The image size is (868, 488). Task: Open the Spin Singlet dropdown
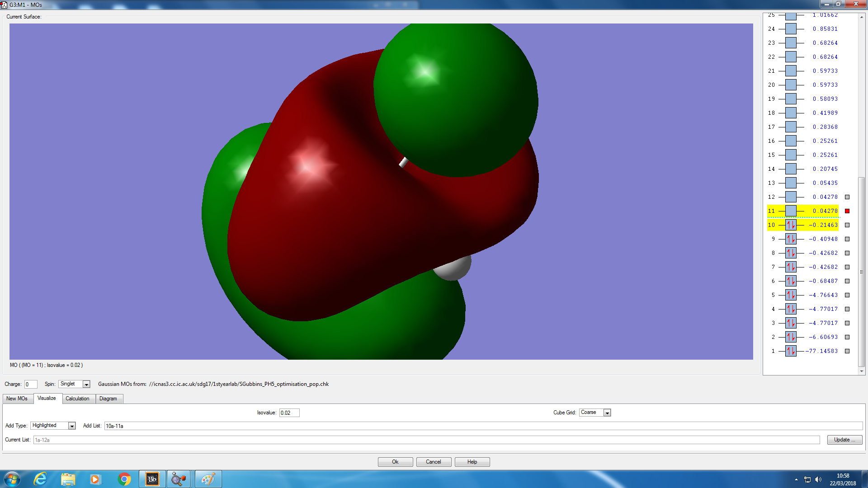coord(86,385)
